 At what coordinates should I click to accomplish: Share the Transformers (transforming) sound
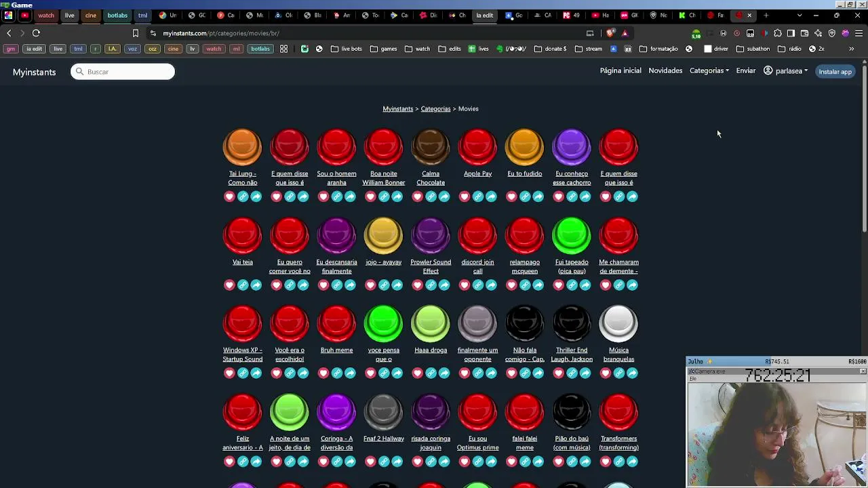[x=632, y=462]
